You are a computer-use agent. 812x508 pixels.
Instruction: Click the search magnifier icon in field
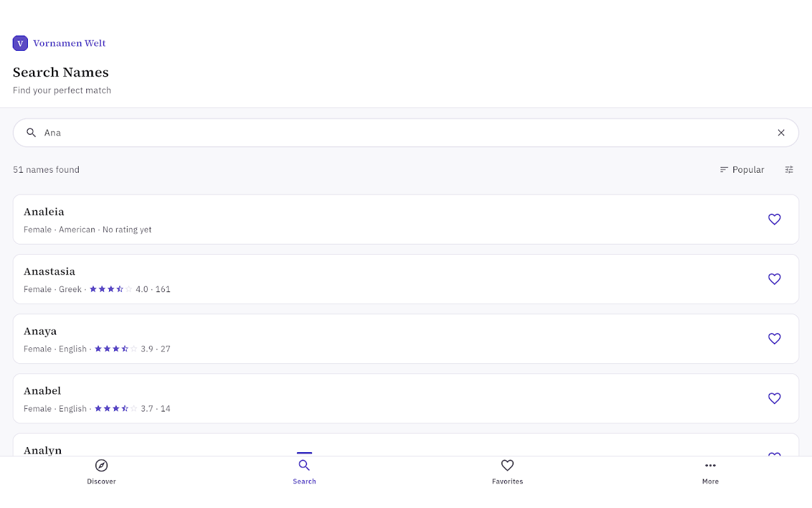(31, 133)
